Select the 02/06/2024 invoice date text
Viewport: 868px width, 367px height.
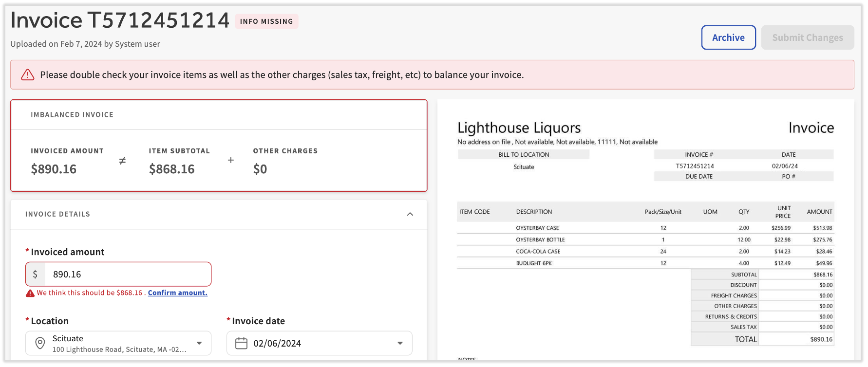(277, 343)
